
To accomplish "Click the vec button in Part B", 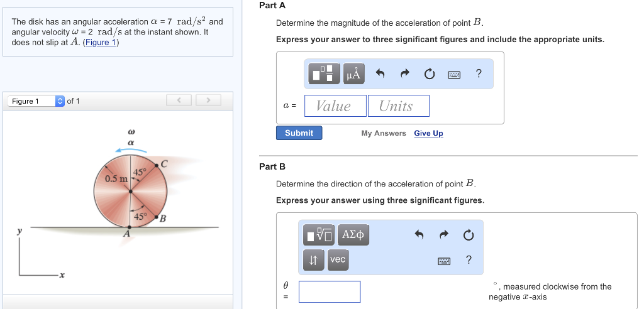I will tap(338, 259).
